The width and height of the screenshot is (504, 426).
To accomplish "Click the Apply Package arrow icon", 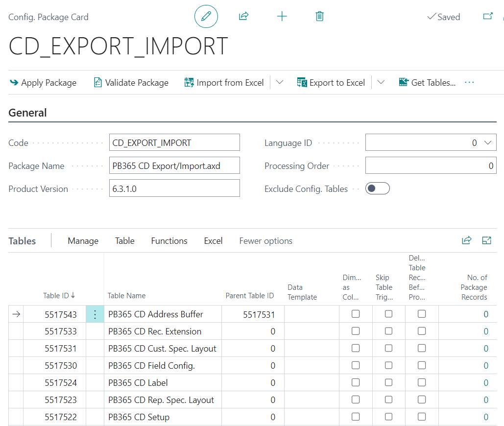I will point(14,83).
